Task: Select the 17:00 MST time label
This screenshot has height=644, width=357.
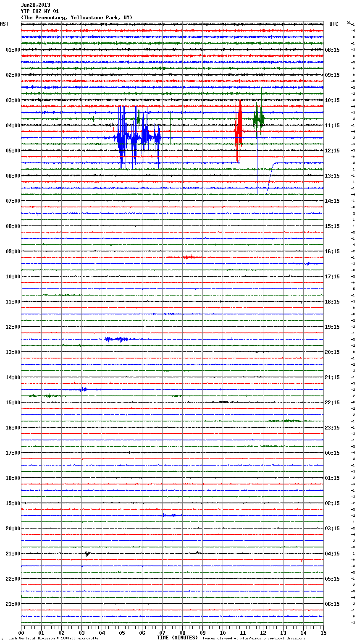Action: pos(13,453)
